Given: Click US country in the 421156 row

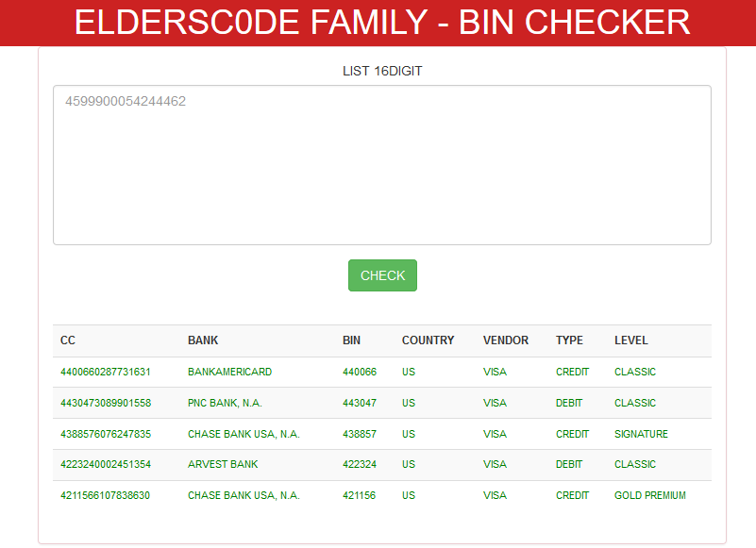Looking at the screenshot, I should coord(409,495).
